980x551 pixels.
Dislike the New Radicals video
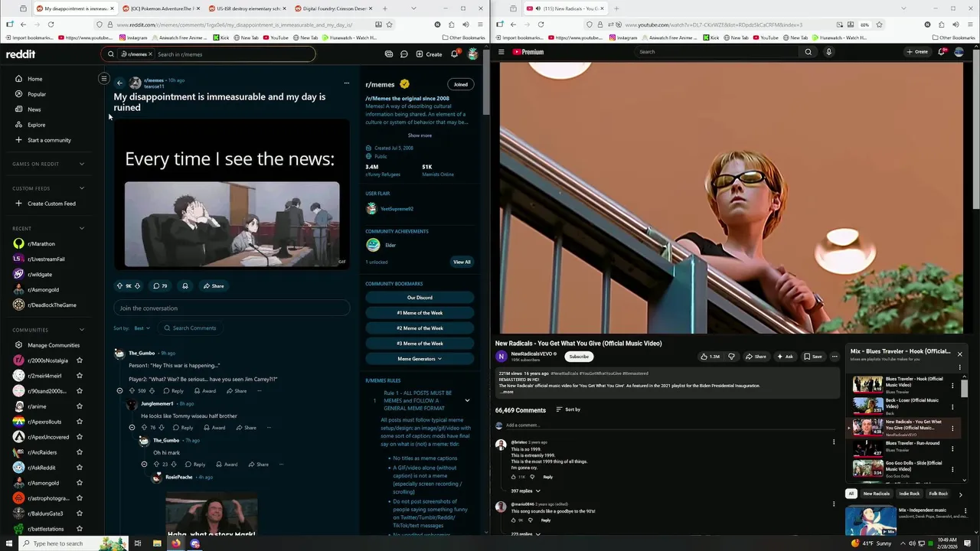pos(731,357)
